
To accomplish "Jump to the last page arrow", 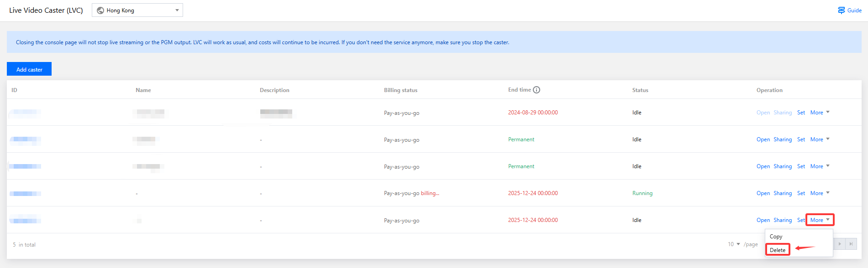I will pyautogui.click(x=851, y=244).
